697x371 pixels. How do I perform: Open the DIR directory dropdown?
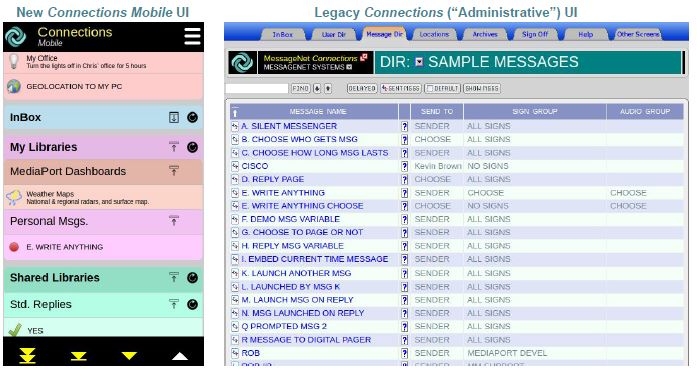pos(419,62)
